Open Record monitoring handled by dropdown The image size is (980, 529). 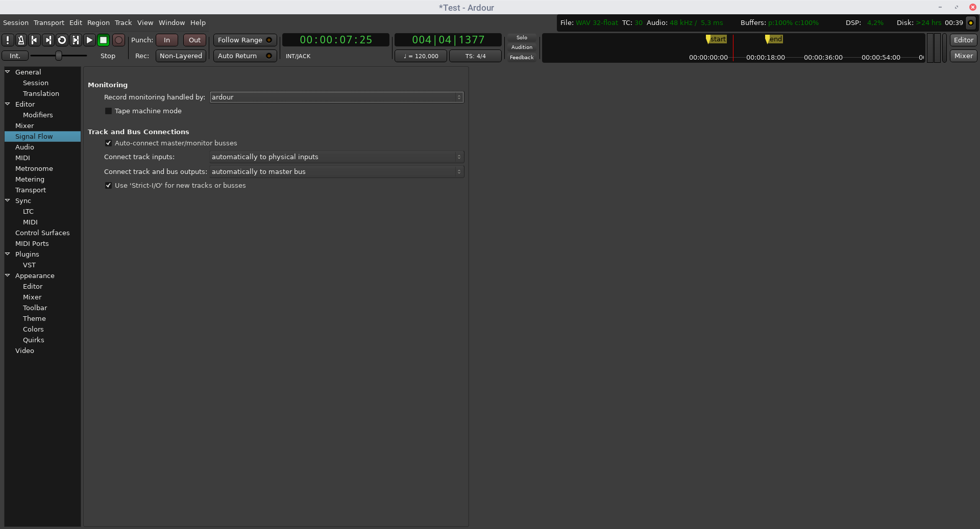[337, 97]
